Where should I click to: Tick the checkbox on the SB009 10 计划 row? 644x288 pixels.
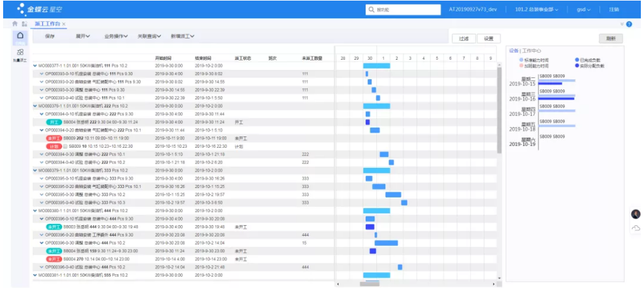point(65,147)
